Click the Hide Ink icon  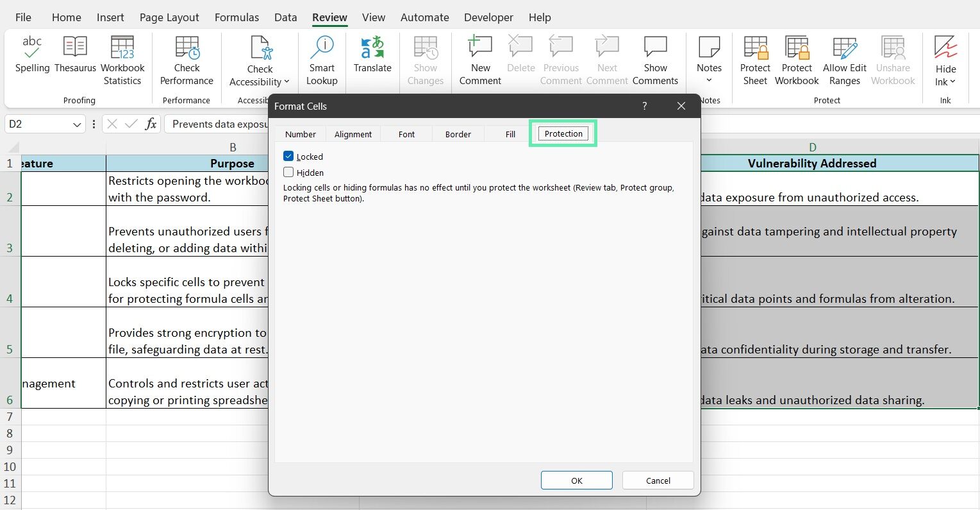[945, 47]
